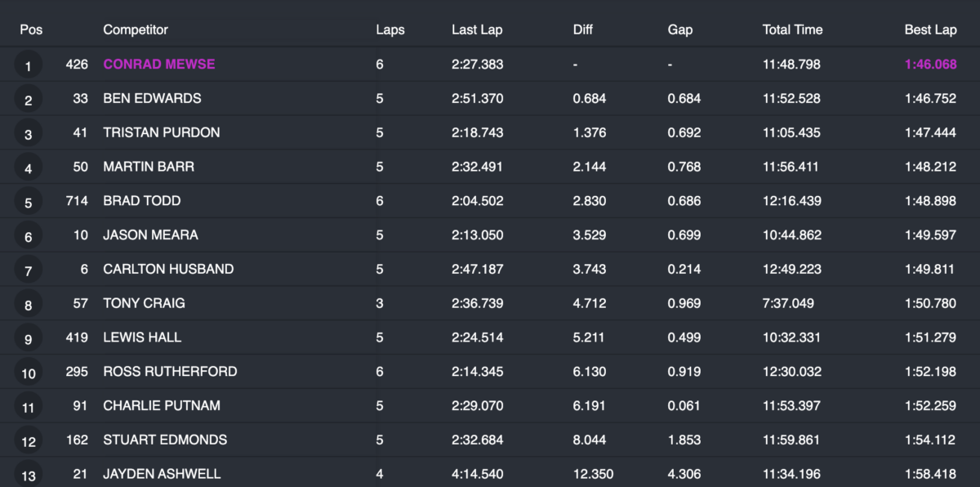Sort by the Last Lap header
The image size is (980, 487).
[477, 30]
